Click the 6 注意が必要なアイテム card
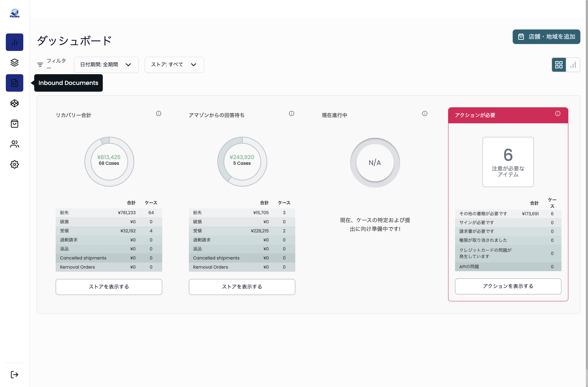The height and width of the screenshot is (387, 588). [x=508, y=162]
